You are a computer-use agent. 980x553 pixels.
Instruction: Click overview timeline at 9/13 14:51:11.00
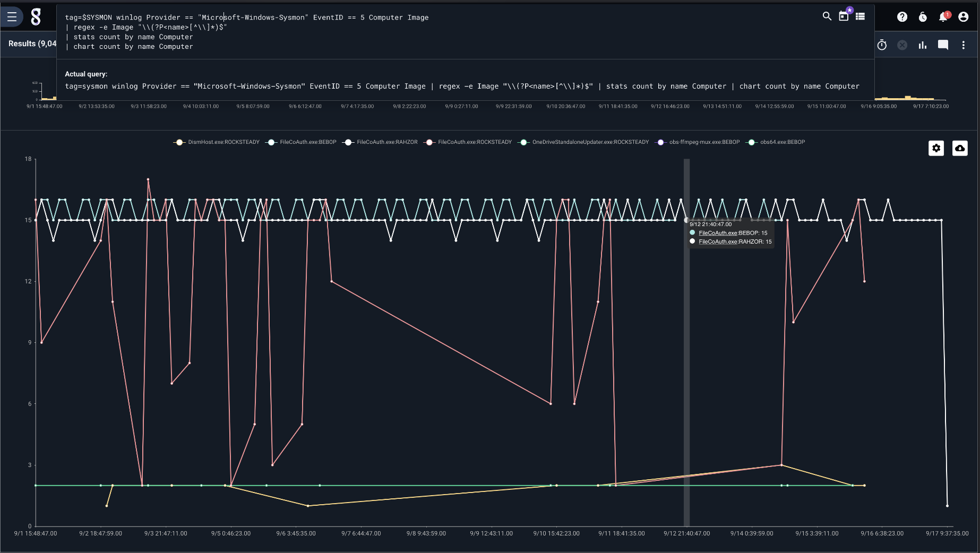click(722, 106)
